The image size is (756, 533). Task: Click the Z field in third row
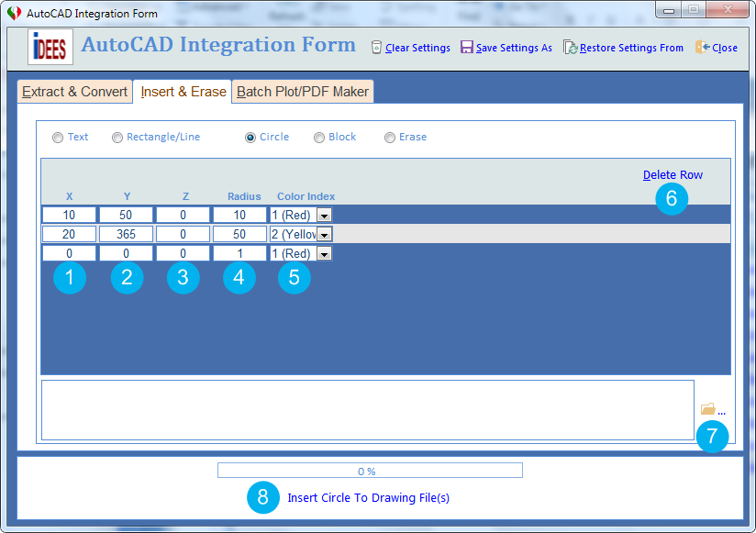(x=183, y=253)
